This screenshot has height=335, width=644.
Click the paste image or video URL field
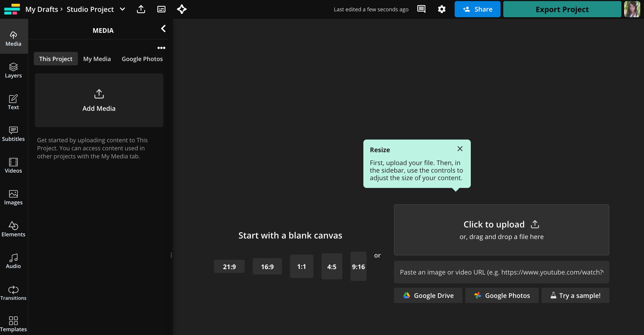pyautogui.click(x=501, y=272)
